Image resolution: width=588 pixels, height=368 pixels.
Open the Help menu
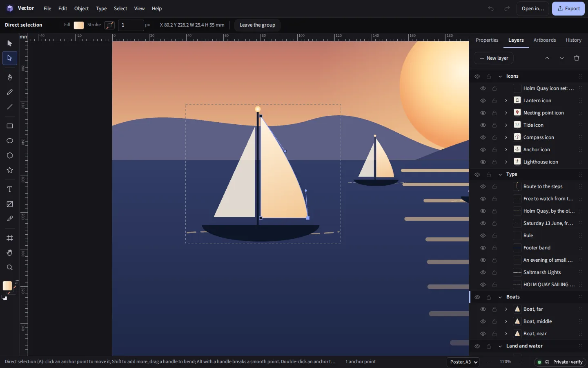tap(157, 9)
